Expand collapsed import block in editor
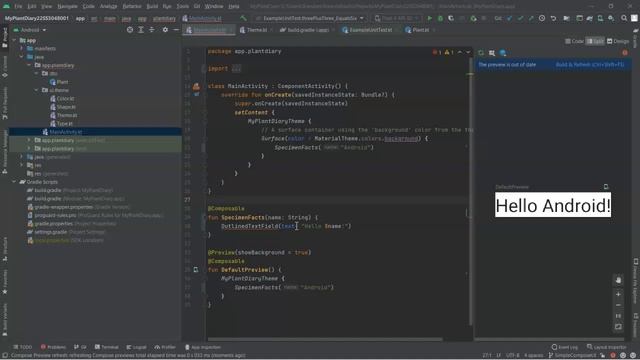The width and height of the screenshot is (640, 360). (x=236, y=69)
